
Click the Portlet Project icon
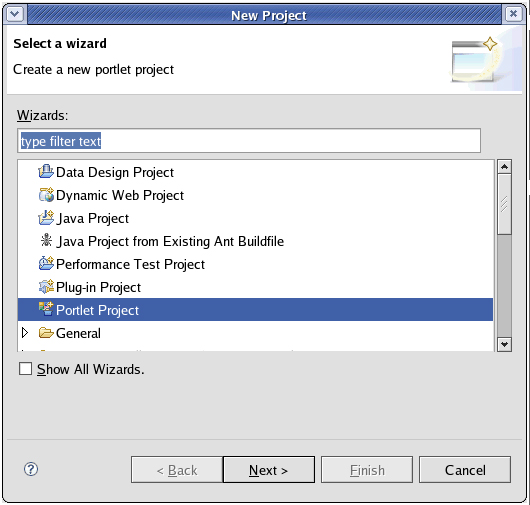point(46,309)
